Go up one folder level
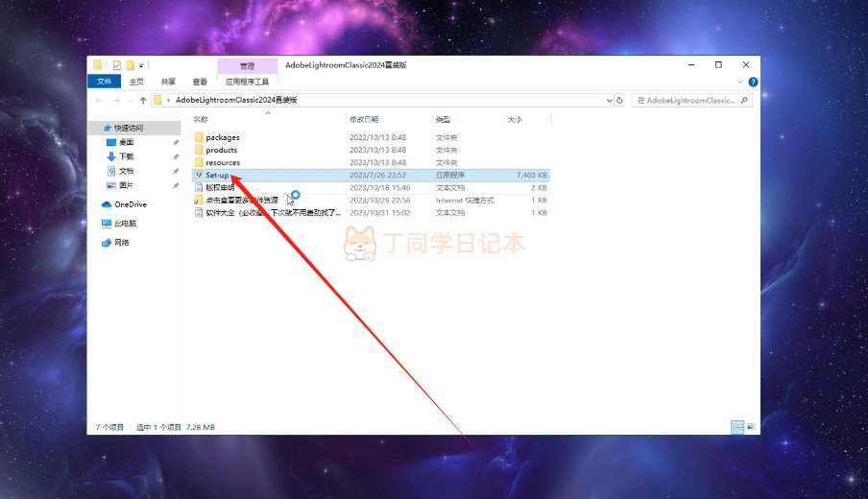 (x=143, y=100)
